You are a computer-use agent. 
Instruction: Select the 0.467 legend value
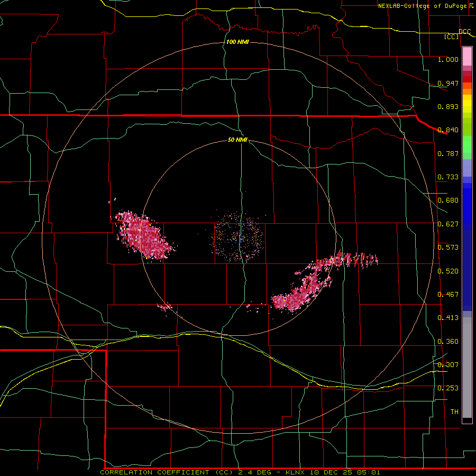point(448,295)
